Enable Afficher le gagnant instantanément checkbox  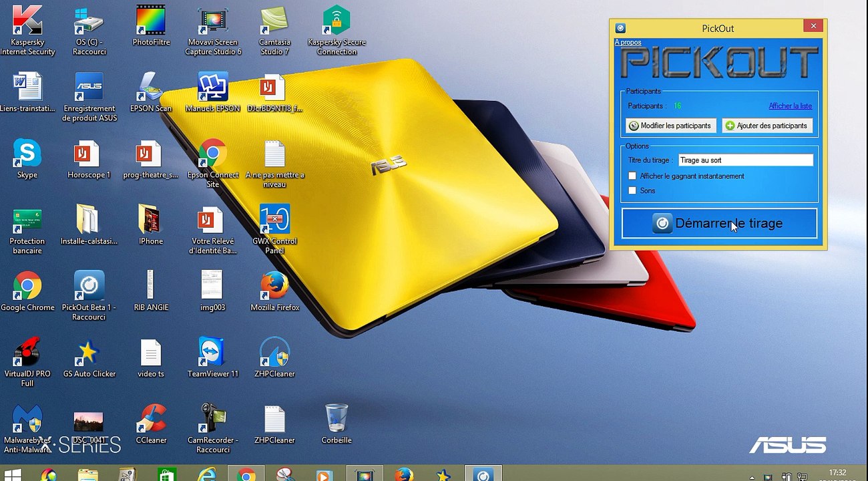632,176
